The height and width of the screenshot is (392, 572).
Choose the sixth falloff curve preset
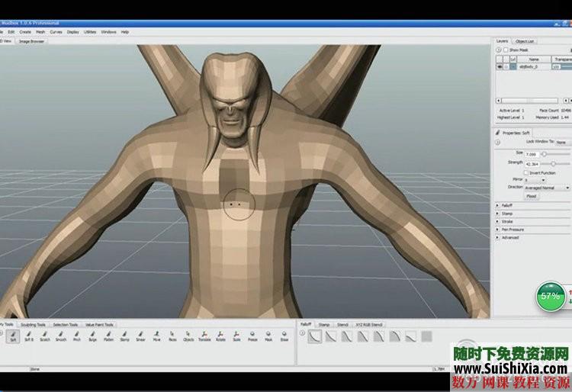click(395, 336)
